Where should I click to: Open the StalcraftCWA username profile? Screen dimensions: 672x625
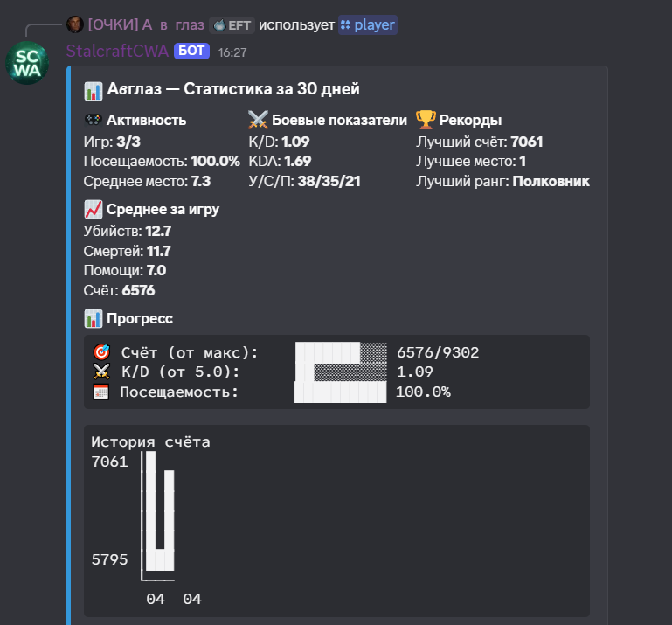pyautogui.click(x=117, y=51)
